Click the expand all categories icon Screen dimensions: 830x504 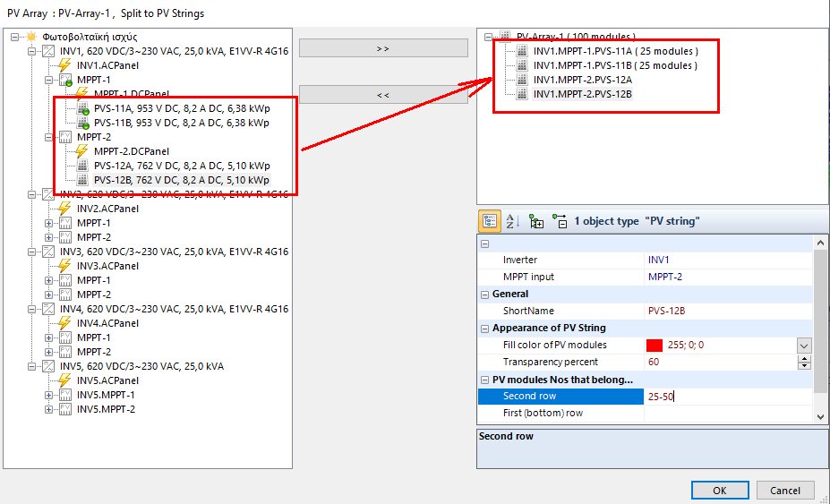tap(536, 220)
